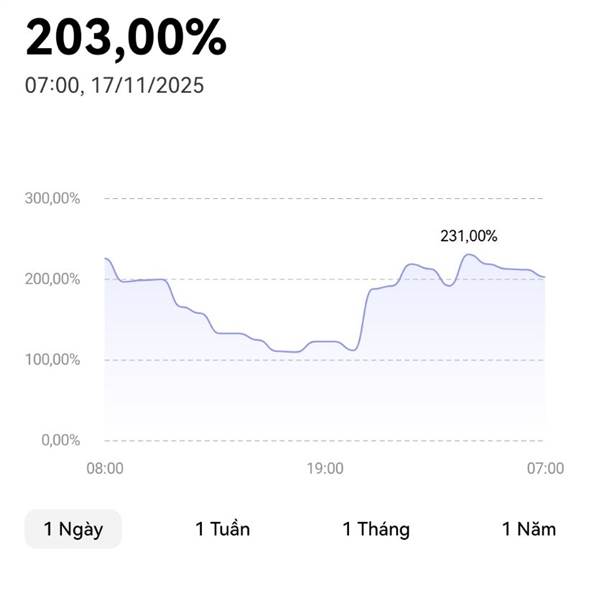Click the 0,00% y-axis label
This screenshot has height=600, width=600.
click(x=60, y=440)
